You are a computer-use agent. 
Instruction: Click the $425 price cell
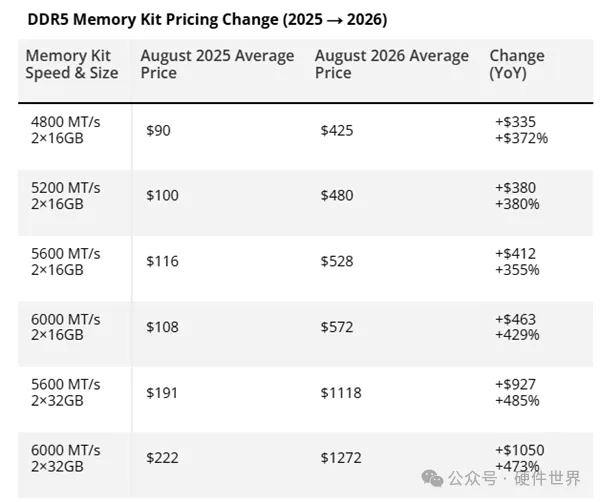pyautogui.click(x=337, y=130)
